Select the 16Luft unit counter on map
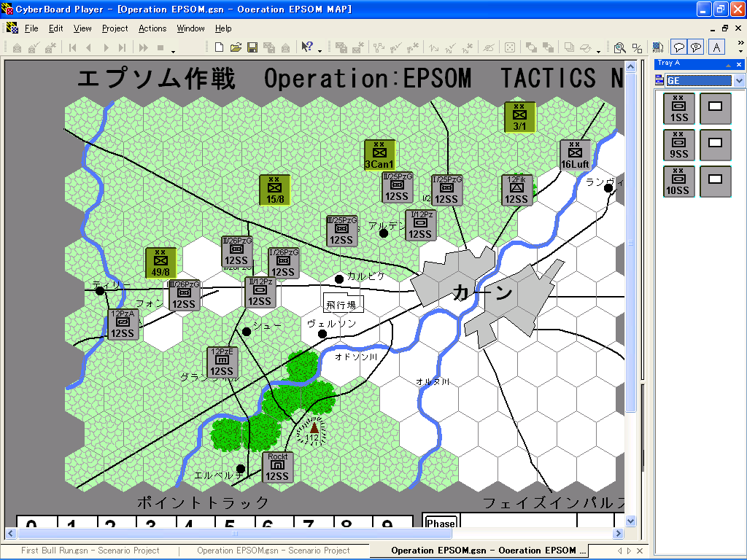This screenshot has height=560, width=747. tap(575, 155)
